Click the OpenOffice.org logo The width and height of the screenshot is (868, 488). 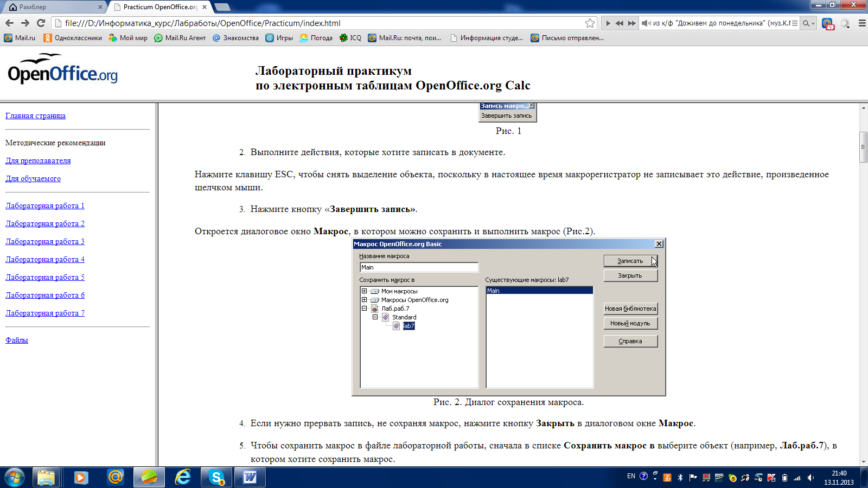coord(62,69)
